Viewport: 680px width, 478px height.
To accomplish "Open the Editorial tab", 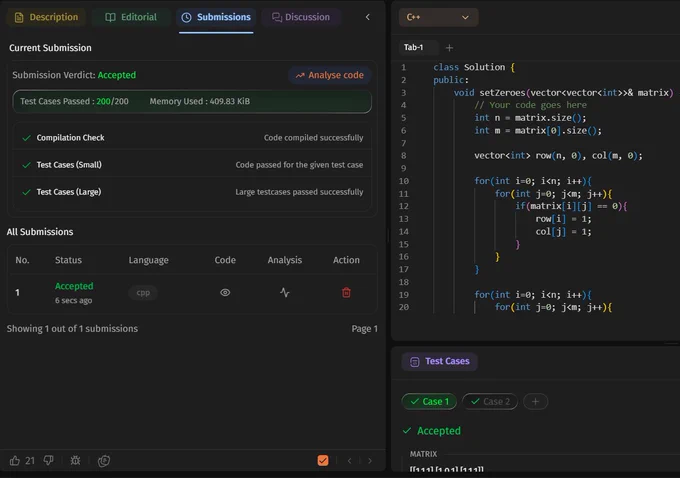I will pos(131,17).
